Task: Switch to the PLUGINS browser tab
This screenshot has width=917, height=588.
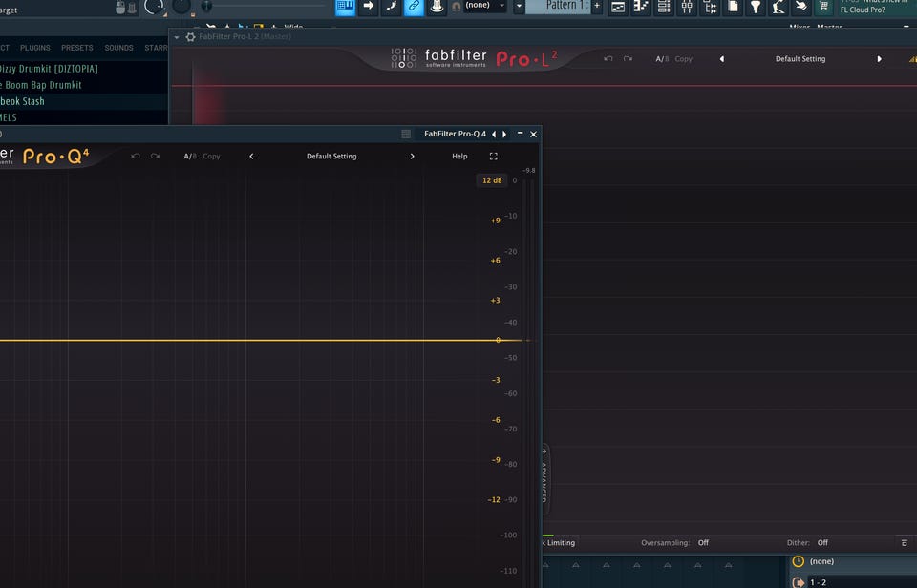Action: [x=35, y=48]
